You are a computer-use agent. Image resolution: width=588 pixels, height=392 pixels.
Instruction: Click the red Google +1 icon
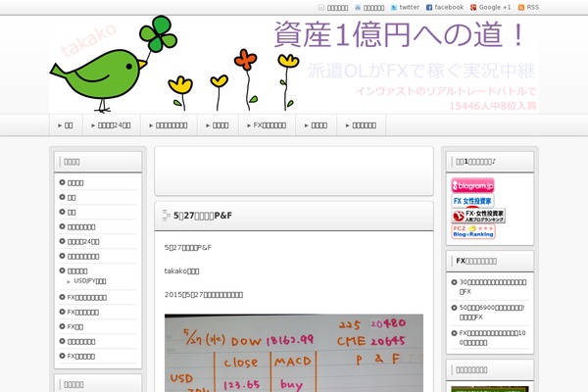[473, 8]
